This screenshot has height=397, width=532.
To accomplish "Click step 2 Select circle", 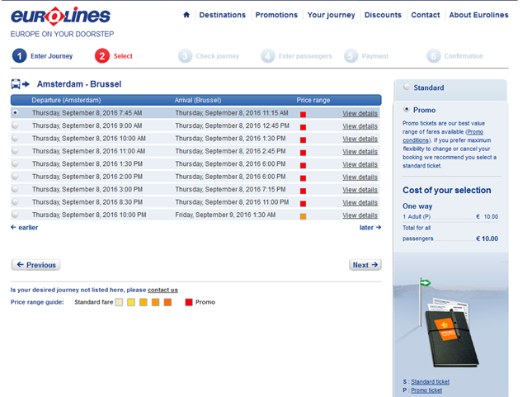I will 102,56.
